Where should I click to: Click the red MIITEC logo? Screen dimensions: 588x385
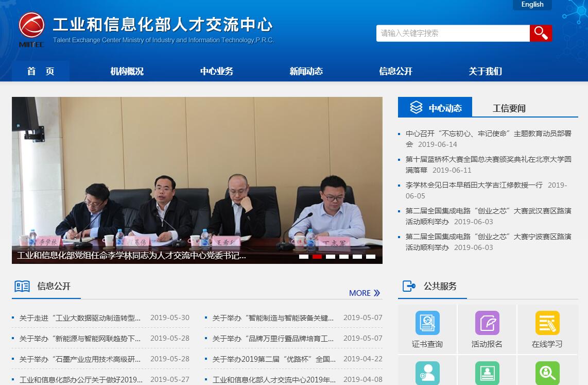(31, 29)
